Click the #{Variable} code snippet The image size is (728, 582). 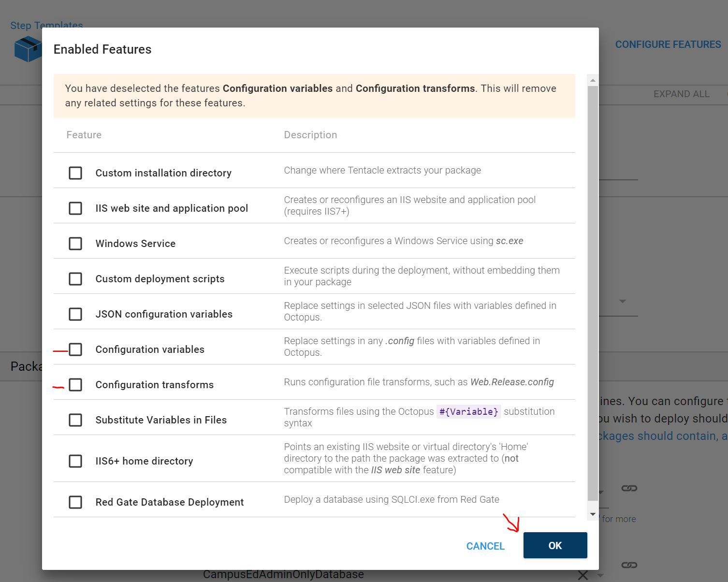pyautogui.click(x=468, y=411)
